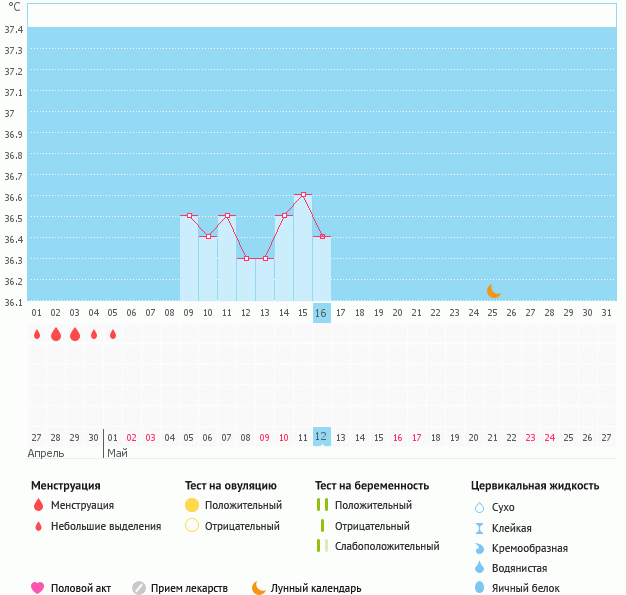The height and width of the screenshot is (595, 626).
Task: Click the Слабоположительный pregnancy test label
Action: click(387, 546)
